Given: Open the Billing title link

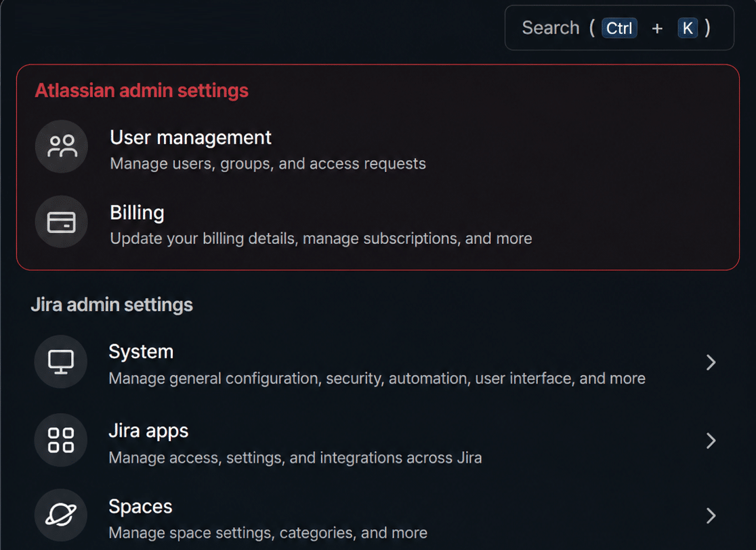Looking at the screenshot, I should (x=137, y=213).
